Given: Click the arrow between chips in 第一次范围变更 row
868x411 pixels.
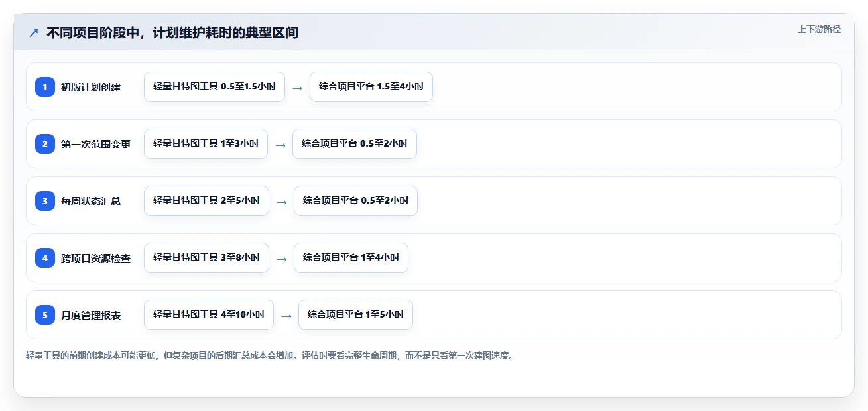Looking at the screenshot, I should 280,145.
